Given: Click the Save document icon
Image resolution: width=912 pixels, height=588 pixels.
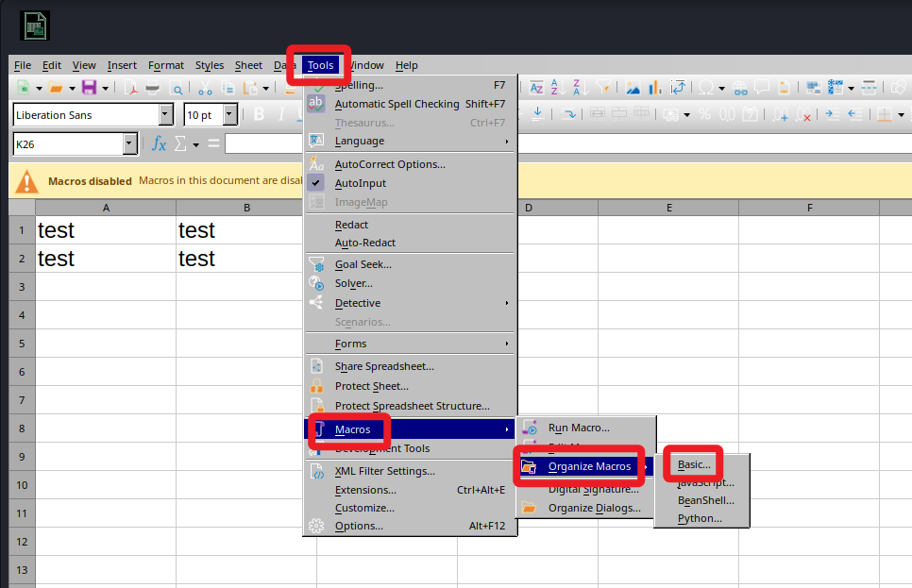Looking at the screenshot, I should (89, 88).
